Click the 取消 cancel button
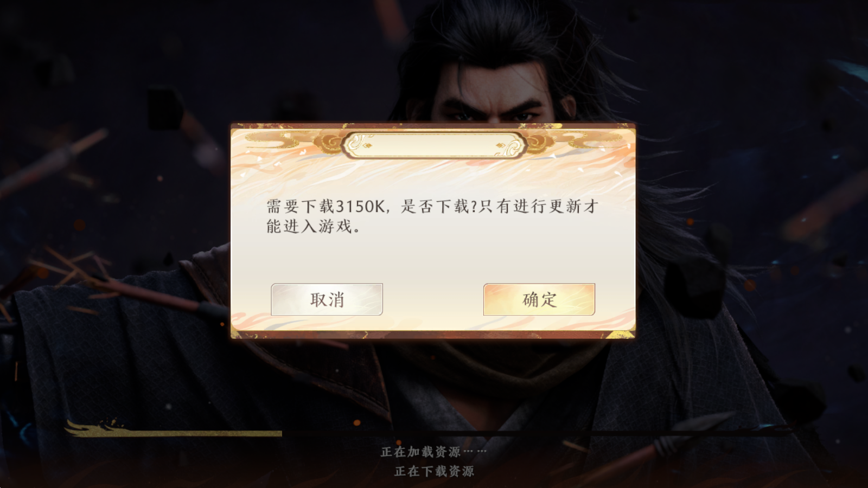Viewport: 868px width, 488px height. [x=327, y=299]
